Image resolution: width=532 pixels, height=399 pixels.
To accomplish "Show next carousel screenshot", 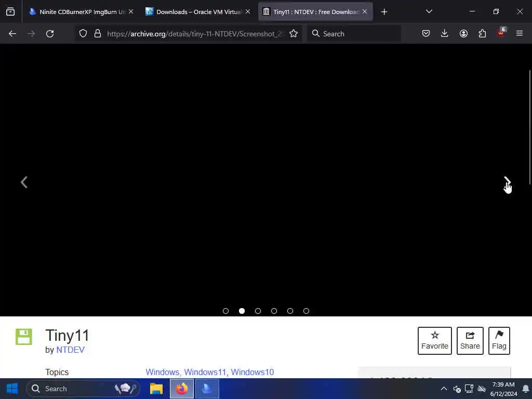I will (x=507, y=182).
